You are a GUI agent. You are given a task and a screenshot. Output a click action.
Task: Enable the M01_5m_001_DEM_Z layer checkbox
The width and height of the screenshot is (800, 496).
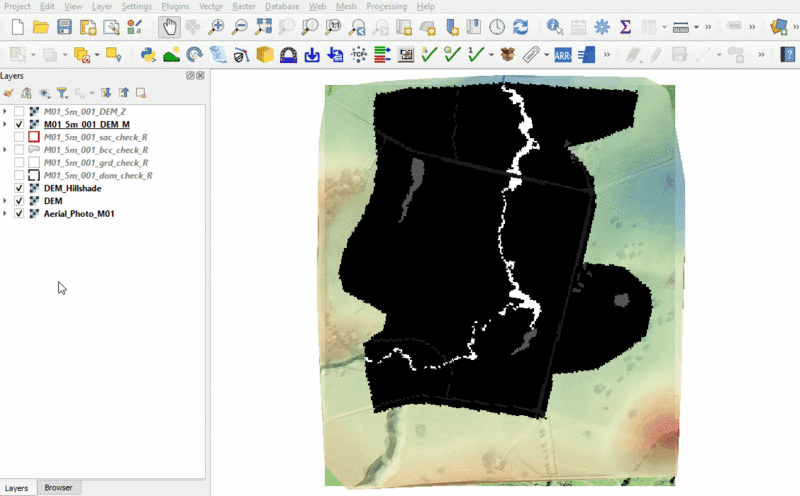tap(20, 110)
